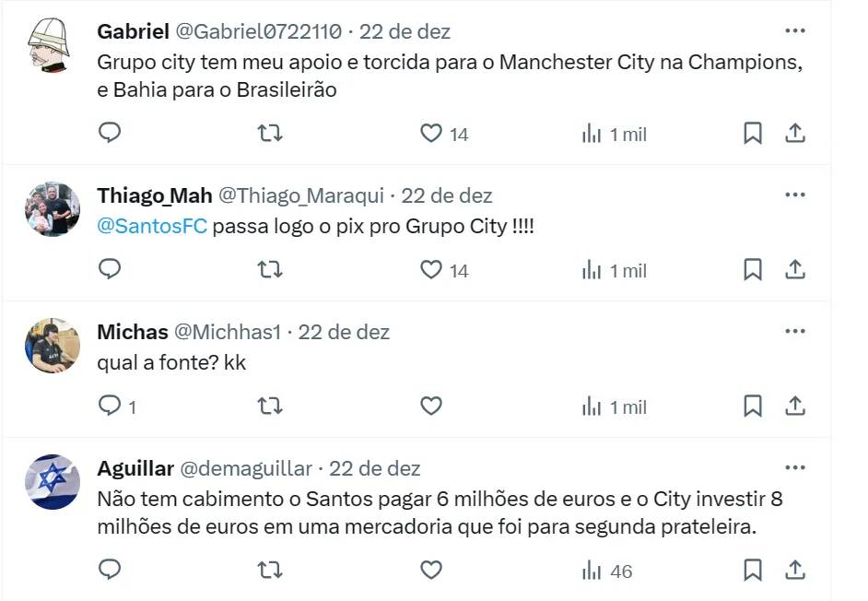This screenshot has height=601, width=868.
Task: Share Thiago_Mah's tweet
Action: click(795, 270)
